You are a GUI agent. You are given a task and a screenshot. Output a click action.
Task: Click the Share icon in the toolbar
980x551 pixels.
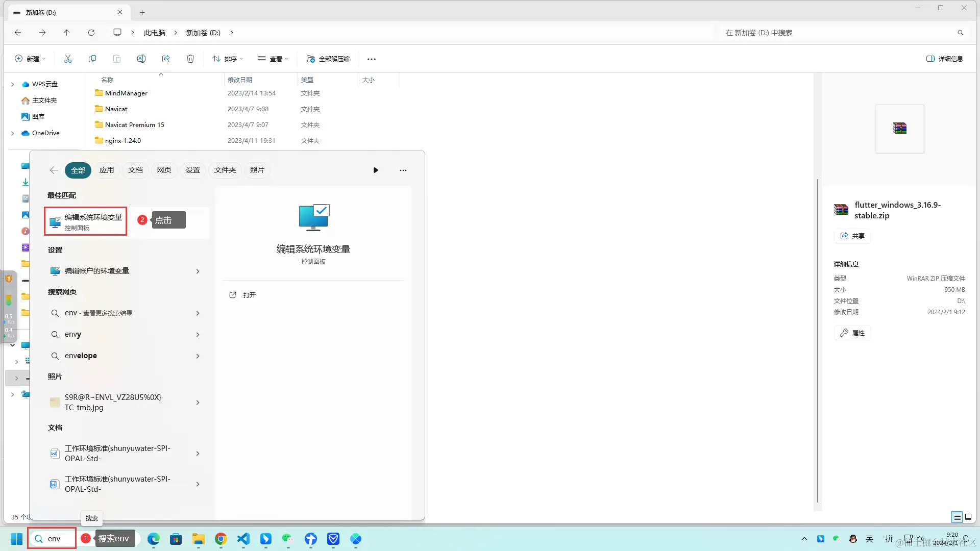(x=166, y=59)
